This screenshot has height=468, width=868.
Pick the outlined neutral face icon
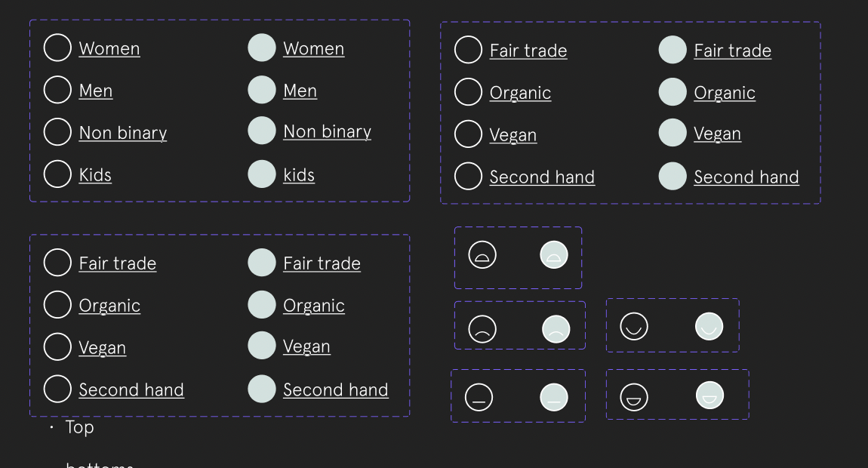pos(479,397)
